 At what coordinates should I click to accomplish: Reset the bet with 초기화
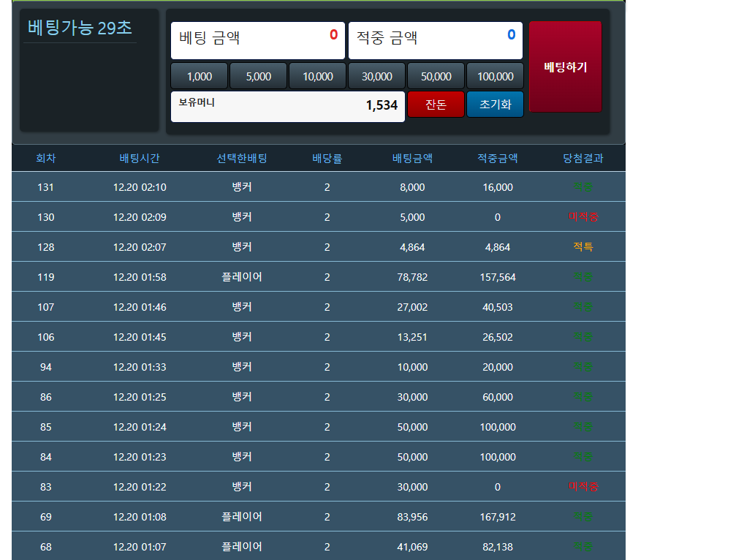tap(496, 105)
